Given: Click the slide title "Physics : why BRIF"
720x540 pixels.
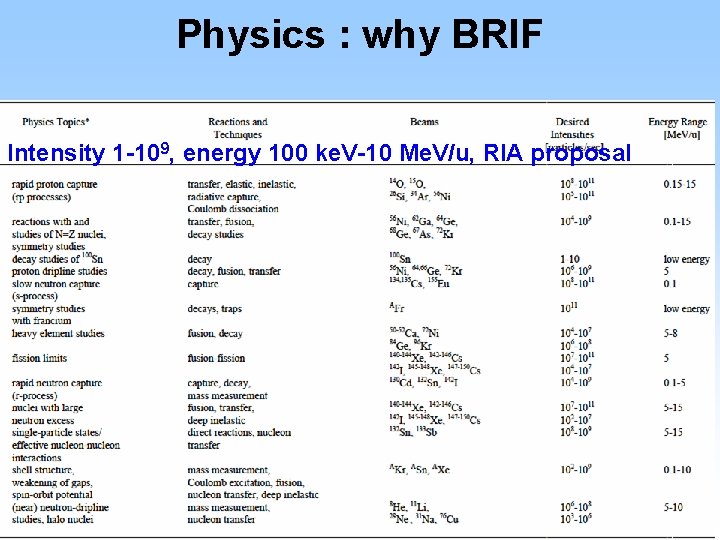Looking at the screenshot, I should [x=360, y=35].
